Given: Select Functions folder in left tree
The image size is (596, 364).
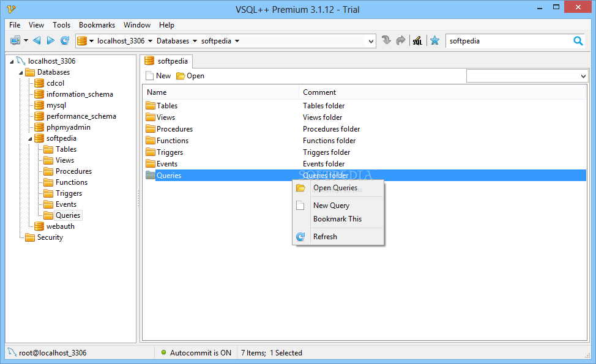Looking at the screenshot, I should [x=72, y=182].
